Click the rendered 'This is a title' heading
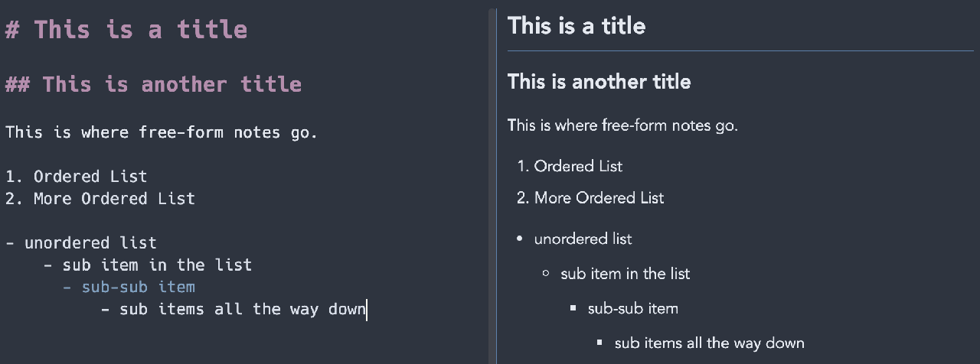The image size is (980, 364). pyautogui.click(x=577, y=26)
